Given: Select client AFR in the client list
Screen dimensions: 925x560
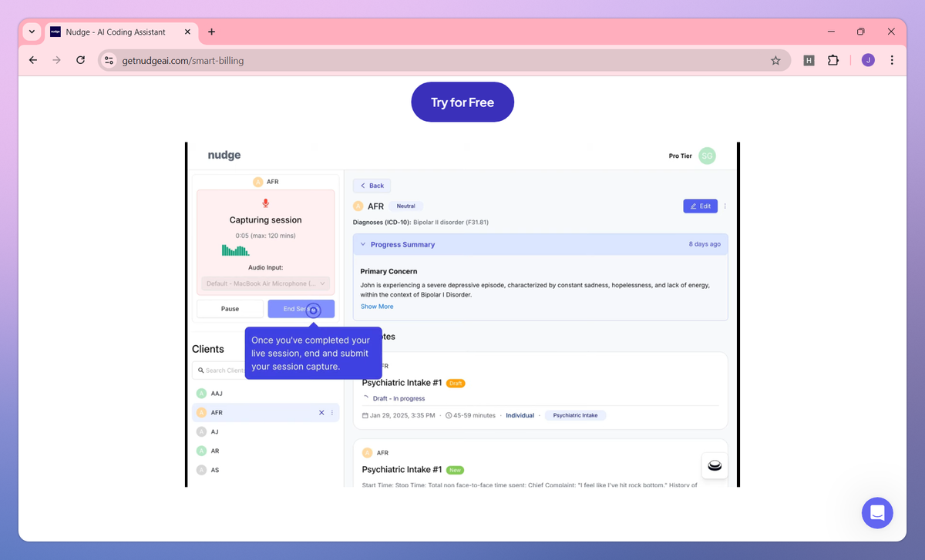Looking at the screenshot, I should (x=266, y=412).
